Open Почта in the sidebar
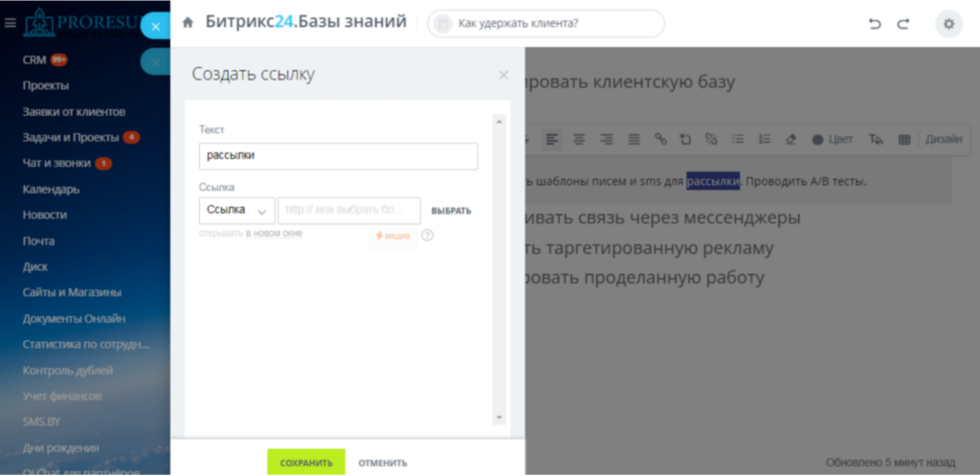The height and width of the screenshot is (476, 980). click(x=38, y=240)
